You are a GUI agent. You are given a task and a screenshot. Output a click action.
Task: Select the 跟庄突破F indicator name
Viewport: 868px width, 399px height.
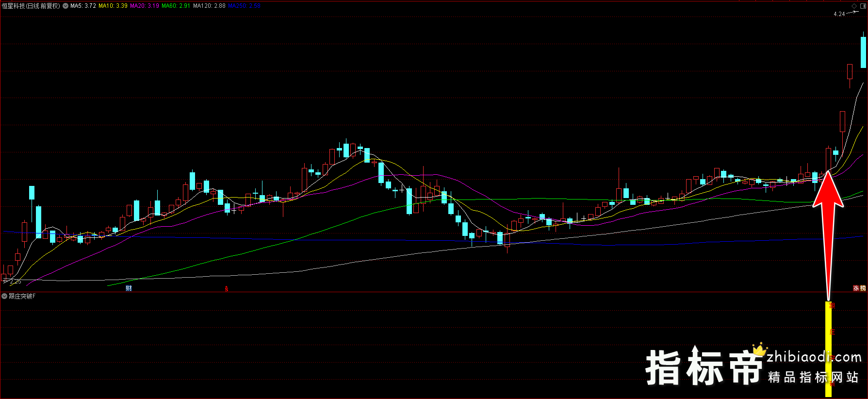click(x=22, y=296)
